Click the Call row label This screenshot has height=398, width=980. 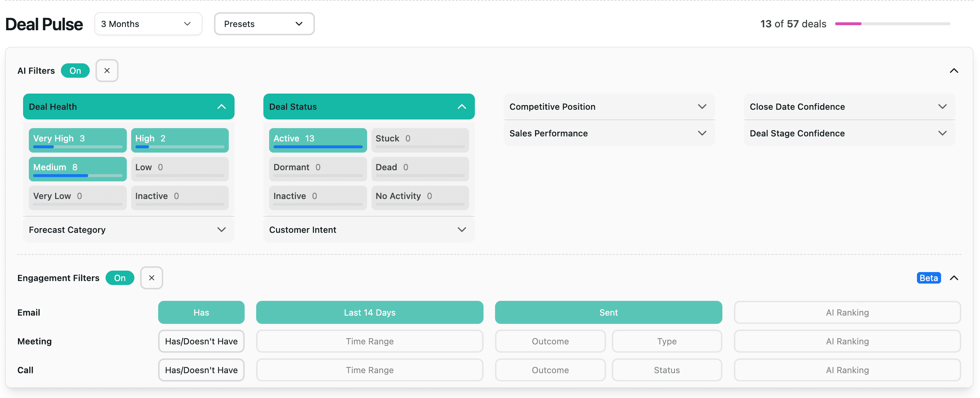click(x=26, y=370)
